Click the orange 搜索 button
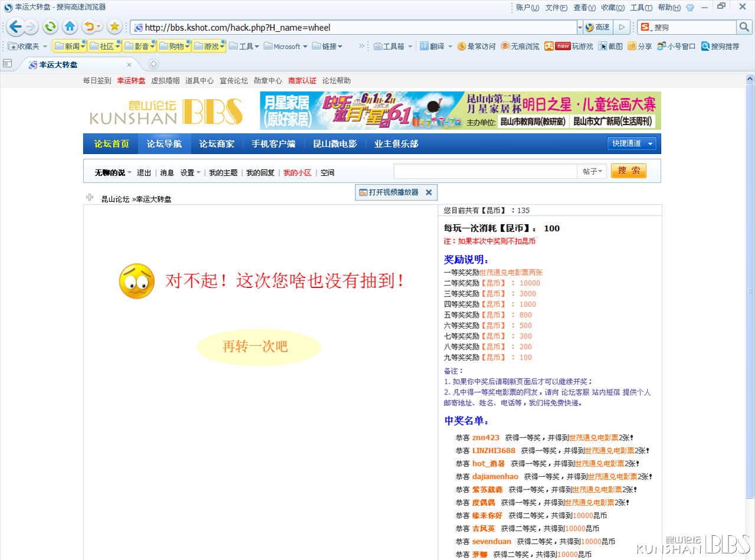755x560 pixels. [629, 171]
